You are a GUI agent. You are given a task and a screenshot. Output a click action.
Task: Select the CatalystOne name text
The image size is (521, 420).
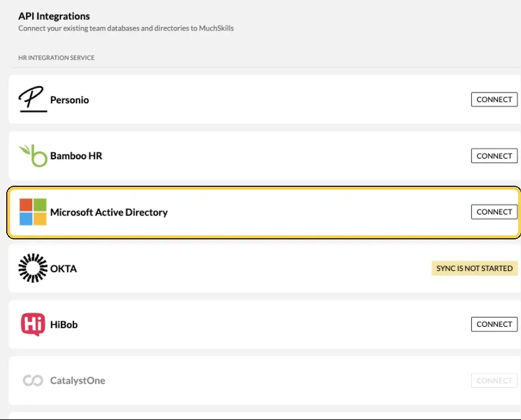78,380
